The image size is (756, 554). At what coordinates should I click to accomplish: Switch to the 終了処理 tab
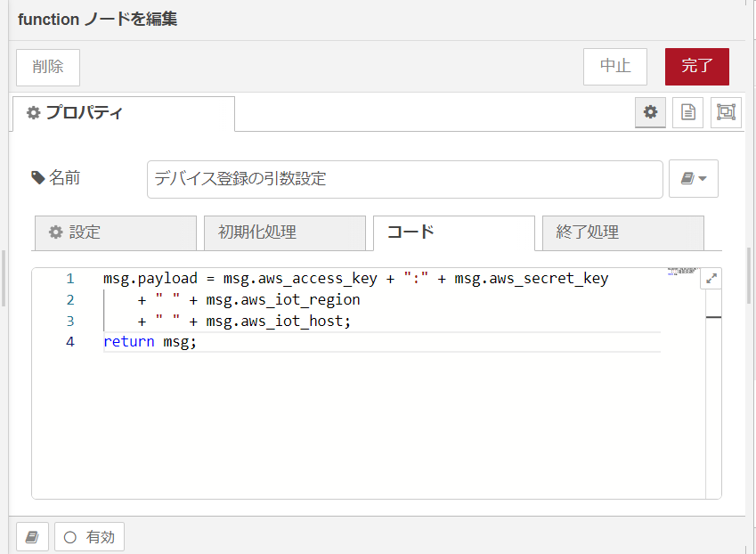623,232
